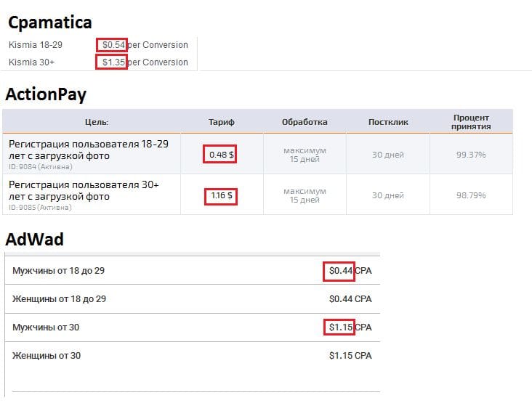The image size is (532, 411).
Task: Click the ActionPay heading
Action: (46, 94)
